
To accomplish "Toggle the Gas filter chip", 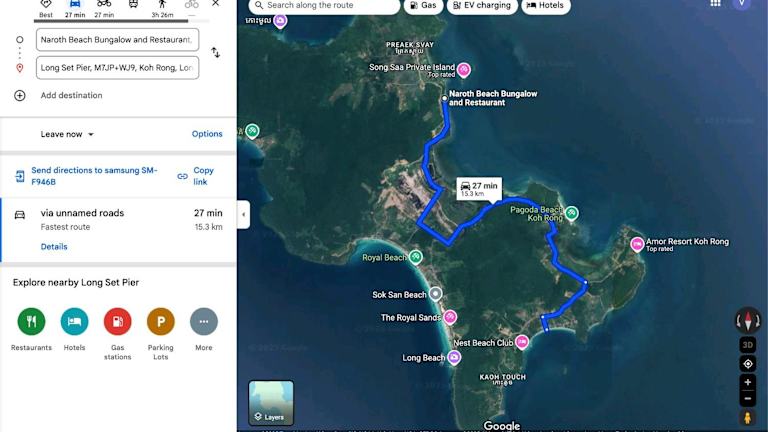I will [x=423, y=6].
